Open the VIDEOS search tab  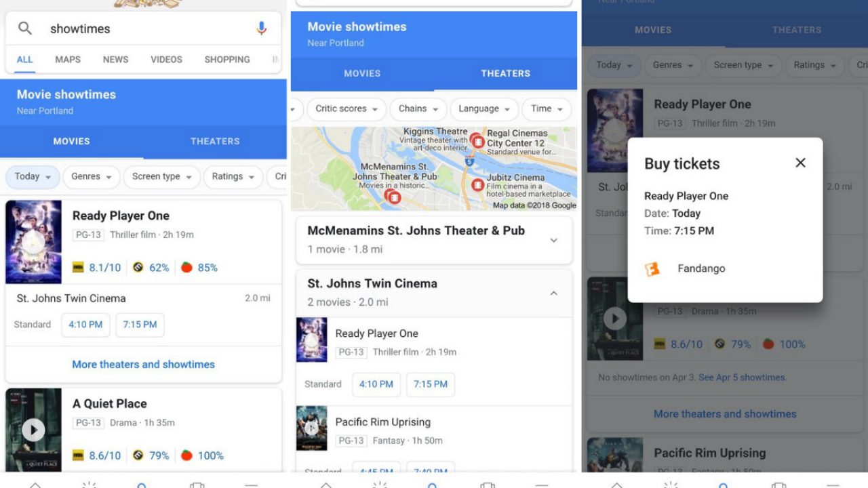click(166, 60)
